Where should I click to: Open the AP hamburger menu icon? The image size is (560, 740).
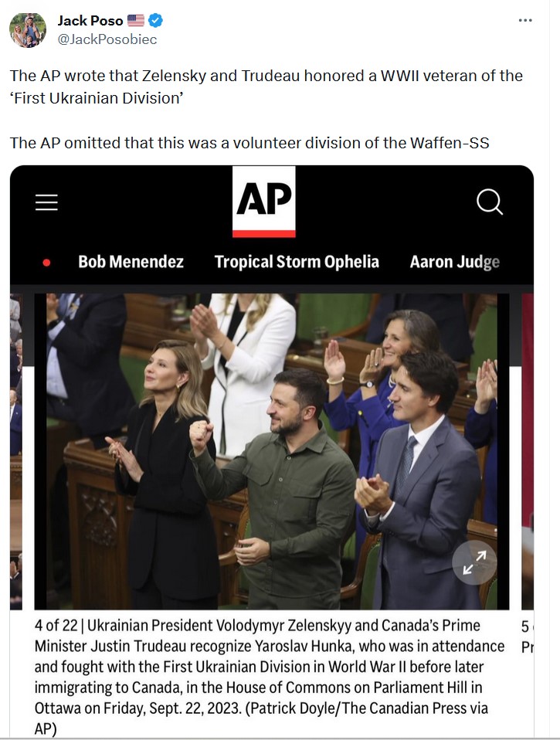pos(46,202)
